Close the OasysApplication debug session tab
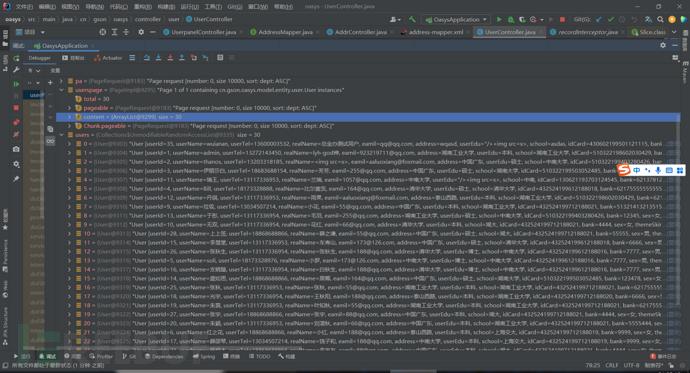690x373 pixels. (x=92, y=46)
